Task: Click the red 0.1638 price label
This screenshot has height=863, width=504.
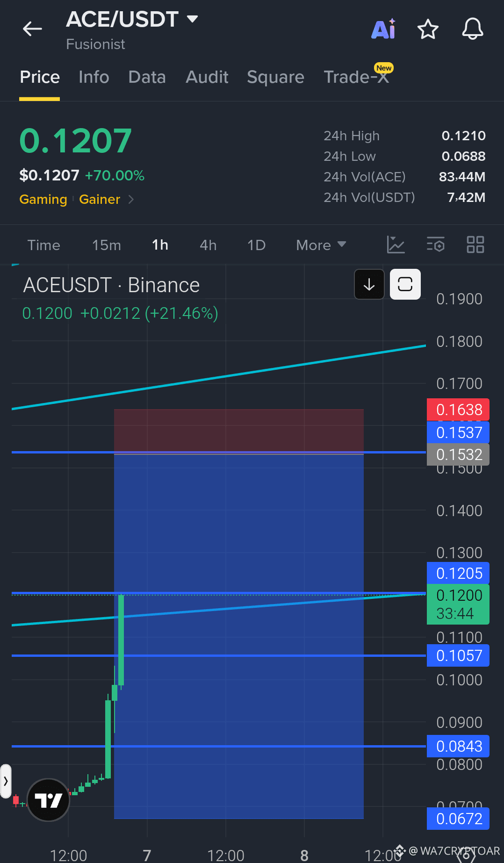Action: coord(458,410)
